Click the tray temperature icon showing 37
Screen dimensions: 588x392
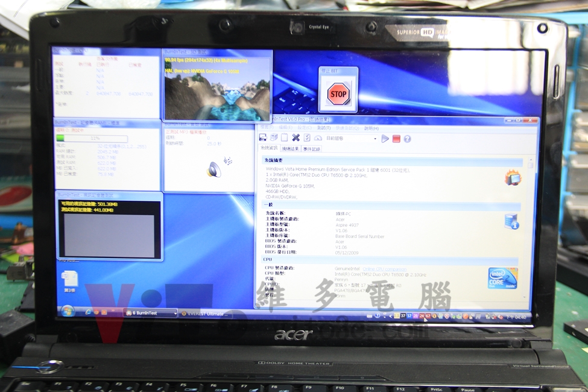[x=403, y=316]
